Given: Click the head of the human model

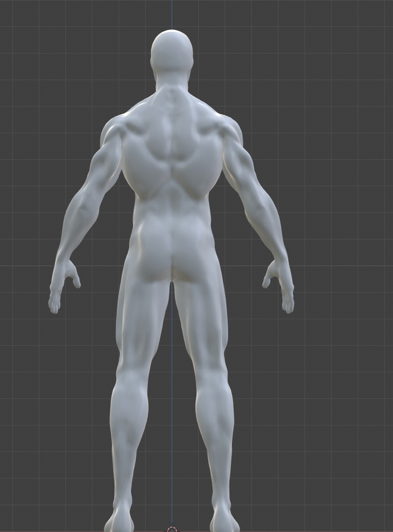Looking at the screenshot, I should click(172, 52).
